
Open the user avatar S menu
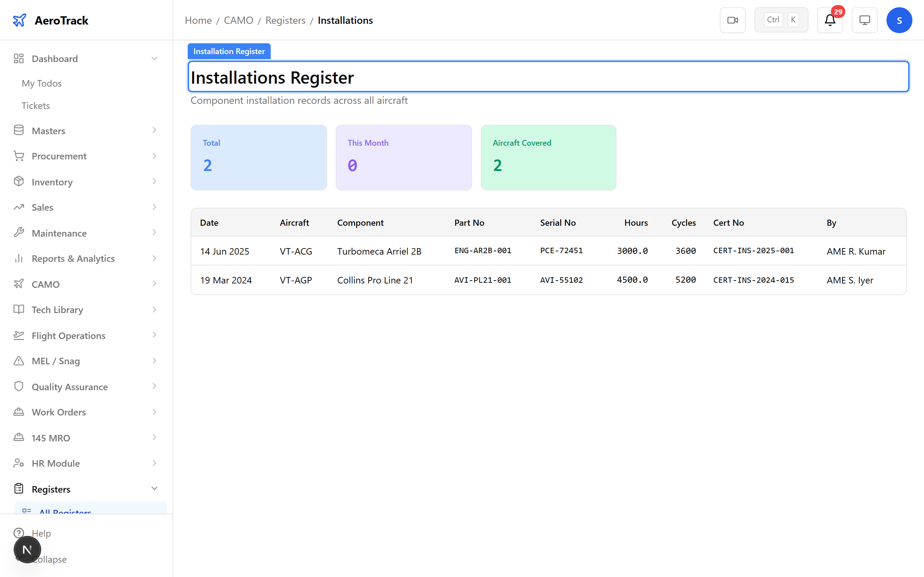pyautogui.click(x=899, y=20)
